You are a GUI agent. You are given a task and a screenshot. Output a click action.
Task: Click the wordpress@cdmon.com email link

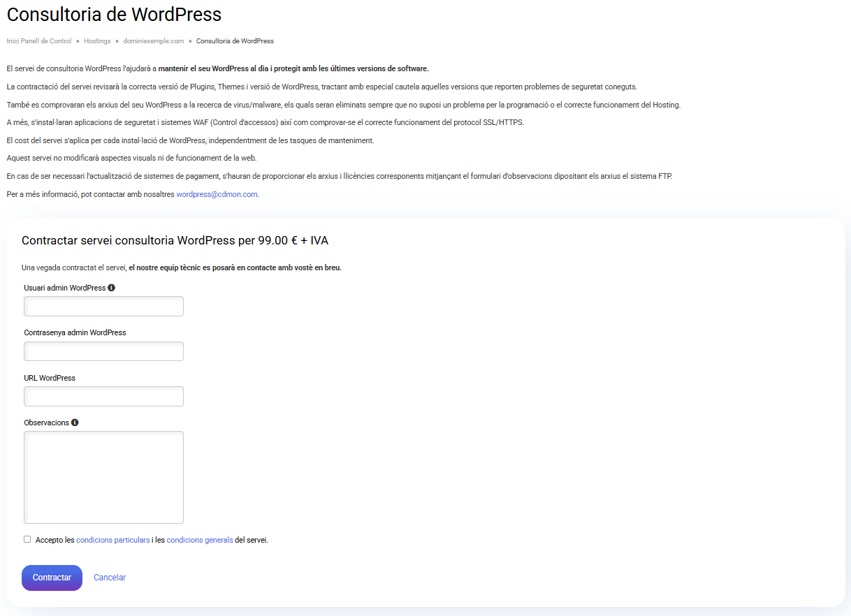(x=217, y=194)
